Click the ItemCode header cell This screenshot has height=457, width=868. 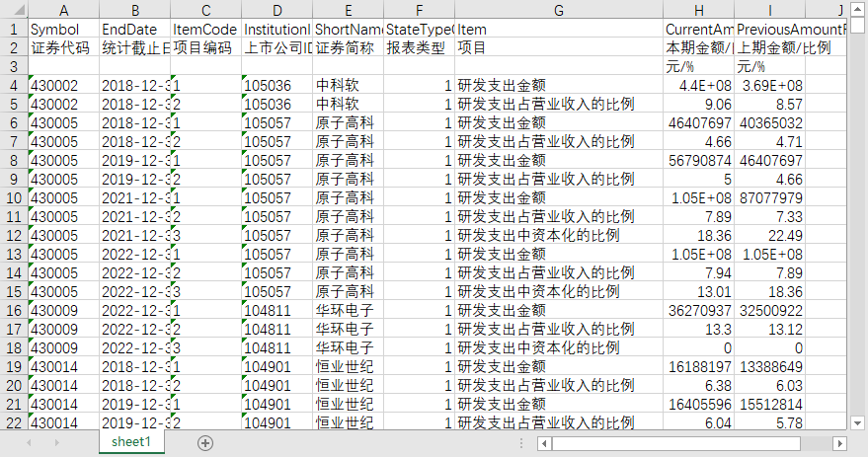tap(206, 29)
